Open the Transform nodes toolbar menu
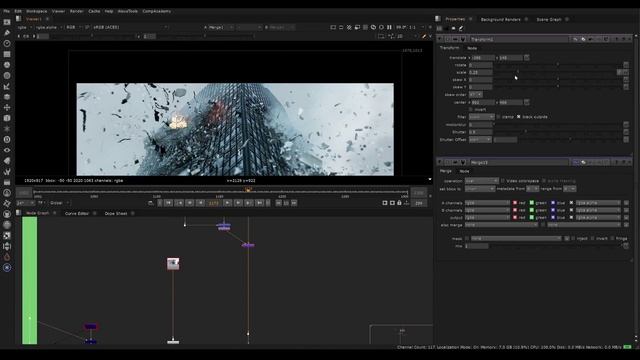 [x=7, y=107]
